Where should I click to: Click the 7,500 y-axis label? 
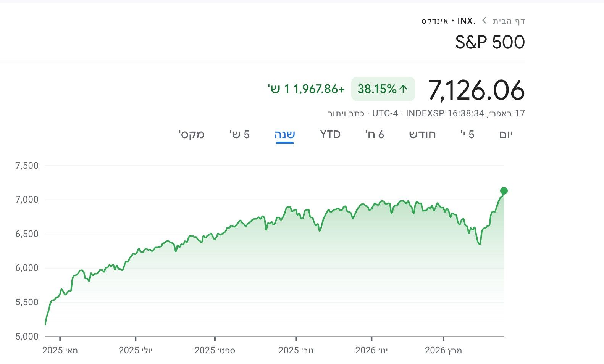pos(27,166)
